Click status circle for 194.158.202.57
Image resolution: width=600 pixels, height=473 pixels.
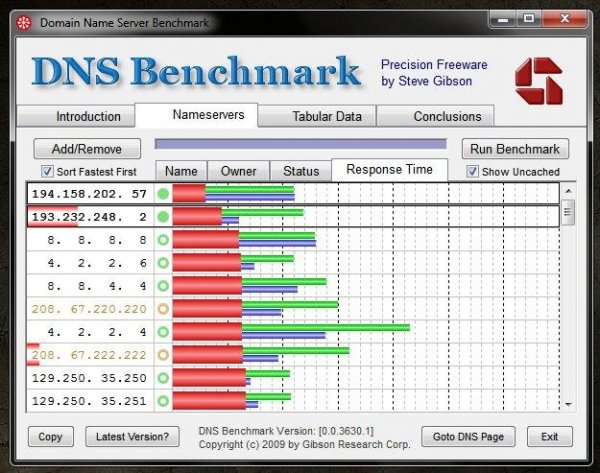tap(163, 194)
